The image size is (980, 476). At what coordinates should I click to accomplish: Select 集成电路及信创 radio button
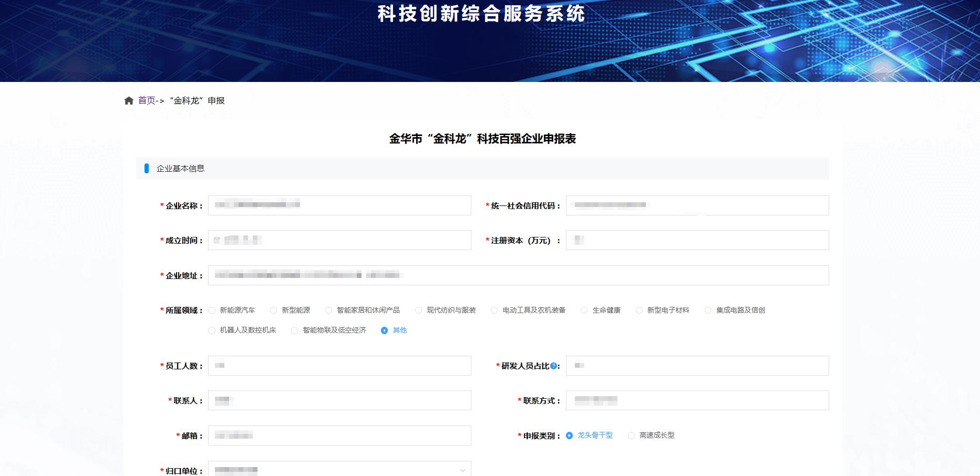pos(708,311)
